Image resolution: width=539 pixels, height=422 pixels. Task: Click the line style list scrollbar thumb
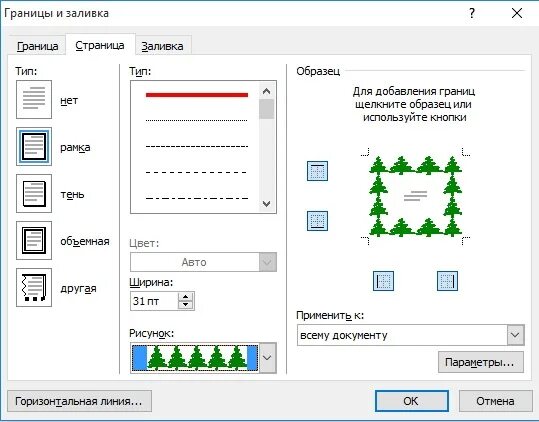[266, 109]
